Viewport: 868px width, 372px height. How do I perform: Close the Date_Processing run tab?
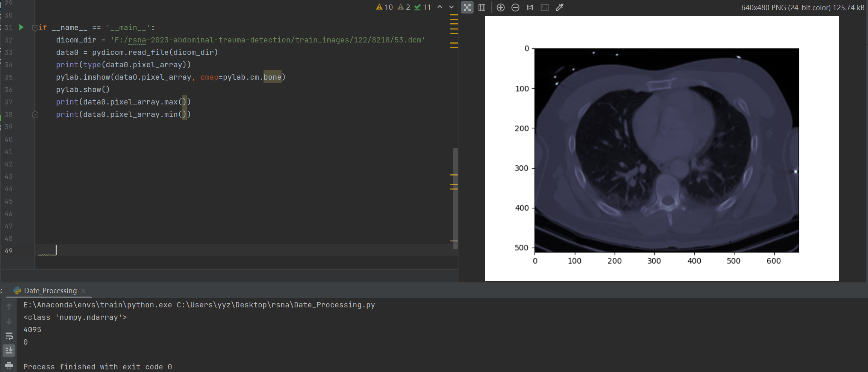click(83, 290)
